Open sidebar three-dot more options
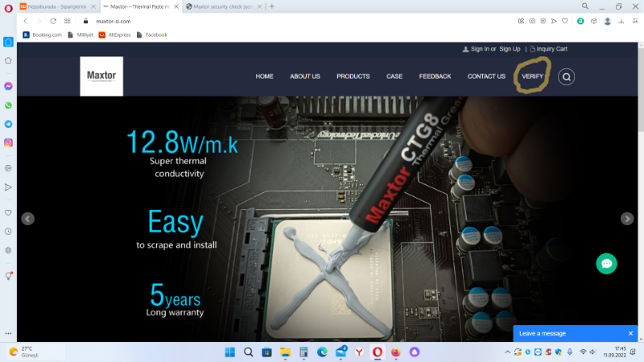 click(x=8, y=333)
